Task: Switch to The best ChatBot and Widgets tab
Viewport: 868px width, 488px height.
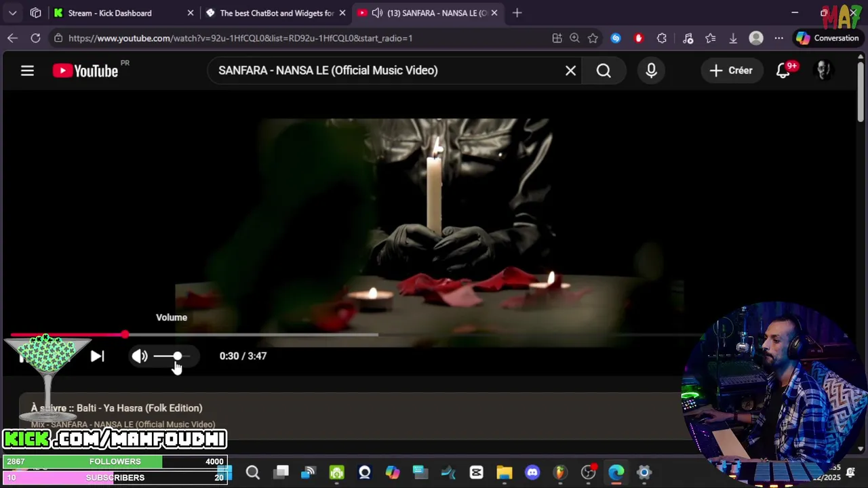Action: click(277, 13)
